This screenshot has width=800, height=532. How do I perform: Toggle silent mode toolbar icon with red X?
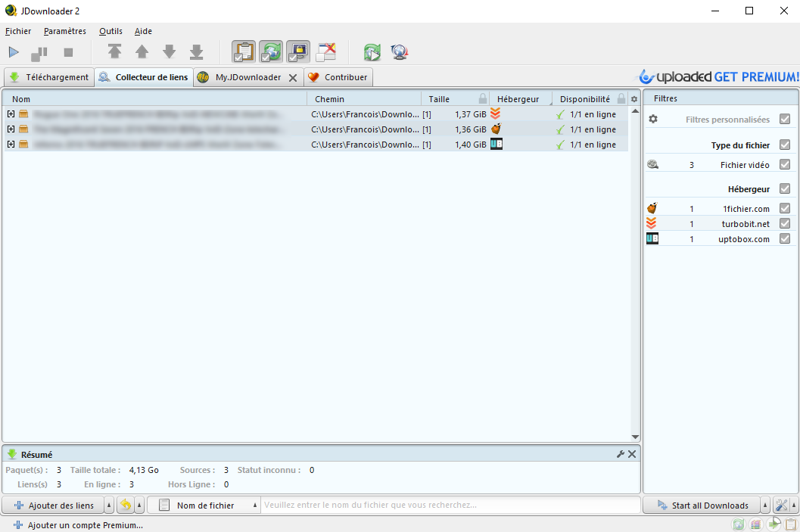[326, 51]
